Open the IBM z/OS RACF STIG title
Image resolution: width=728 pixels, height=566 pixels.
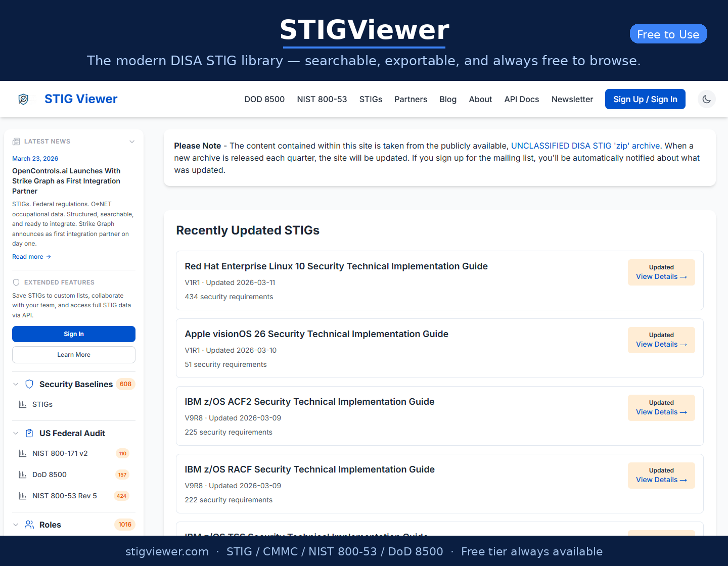point(309,469)
